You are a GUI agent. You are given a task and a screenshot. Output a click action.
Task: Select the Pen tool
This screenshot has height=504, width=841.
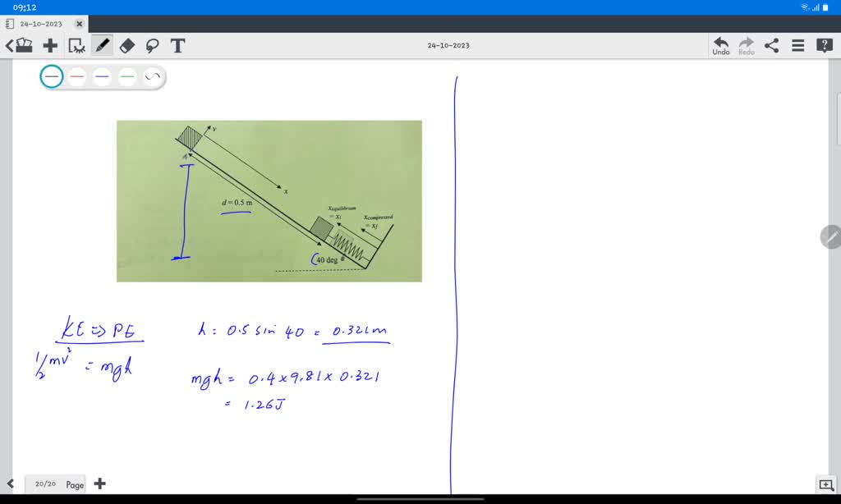point(103,46)
